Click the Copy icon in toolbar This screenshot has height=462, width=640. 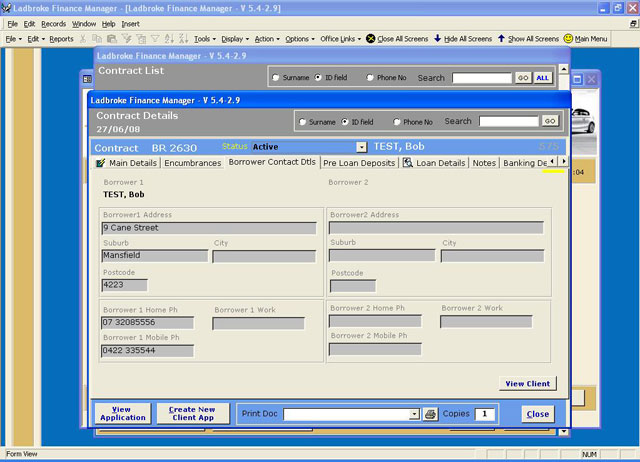click(97, 39)
